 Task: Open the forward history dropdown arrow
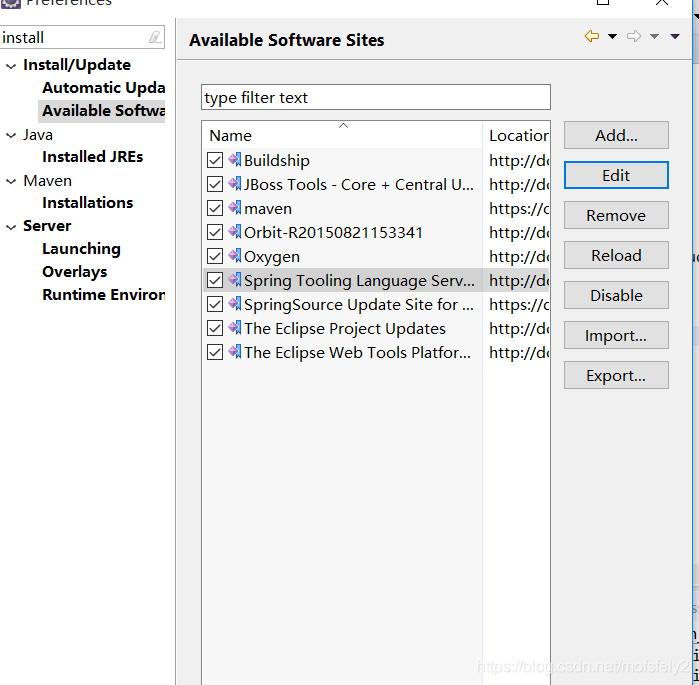coord(654,37)
